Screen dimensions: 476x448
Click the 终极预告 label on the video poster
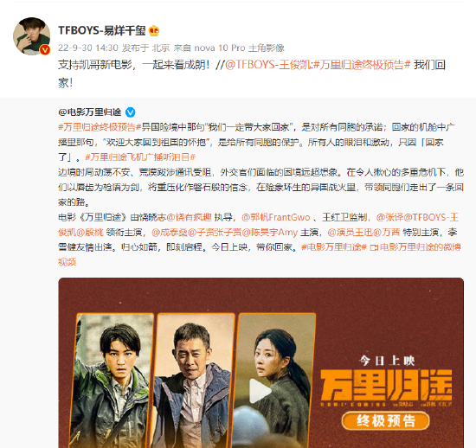pyautogui.click(x=385, y=421)
